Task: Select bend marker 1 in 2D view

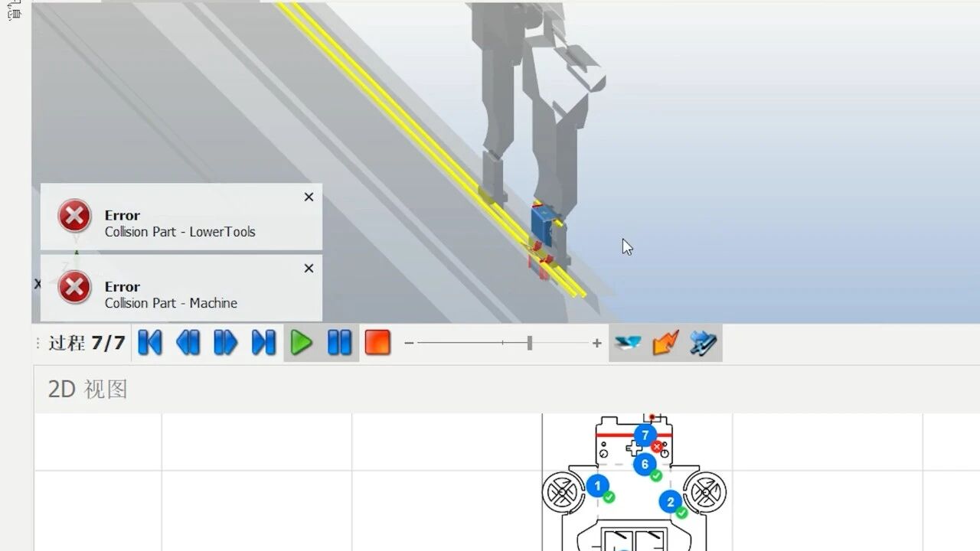Action: [x=597, y=485]
